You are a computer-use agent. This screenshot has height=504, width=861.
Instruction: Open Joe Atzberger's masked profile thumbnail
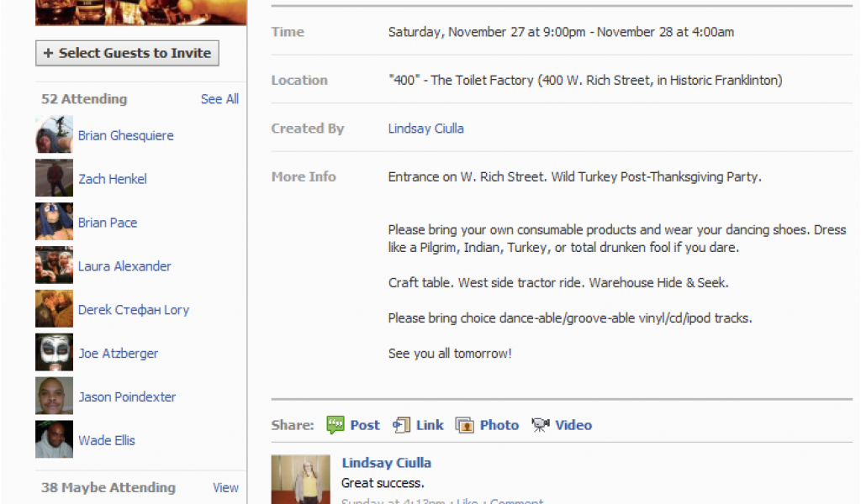(x=55, y=352)
